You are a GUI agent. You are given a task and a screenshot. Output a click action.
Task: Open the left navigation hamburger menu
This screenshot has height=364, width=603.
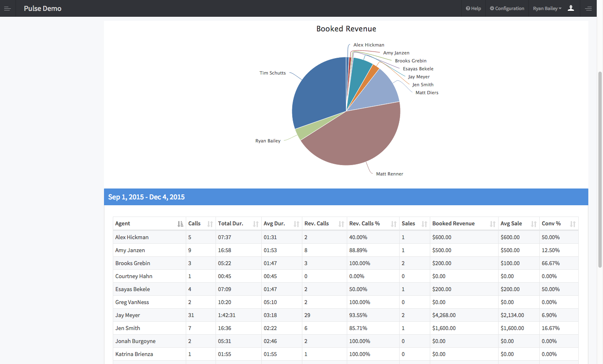(8, 8)
